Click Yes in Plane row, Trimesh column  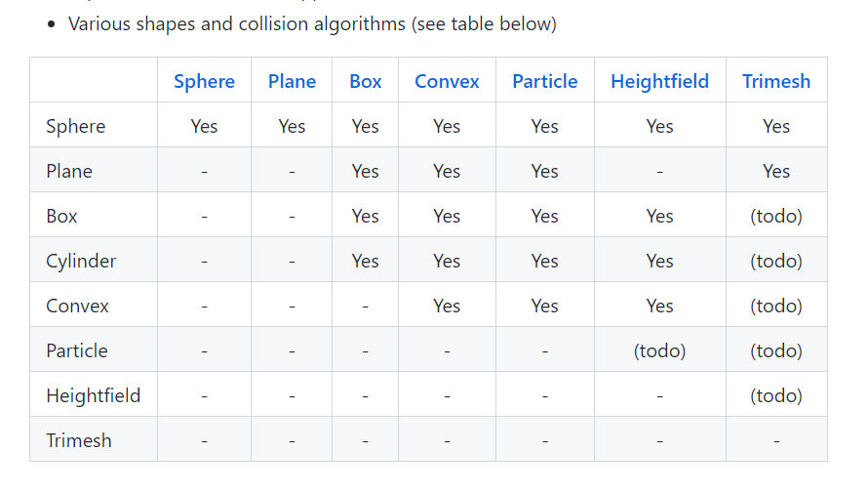coord(775,171)
